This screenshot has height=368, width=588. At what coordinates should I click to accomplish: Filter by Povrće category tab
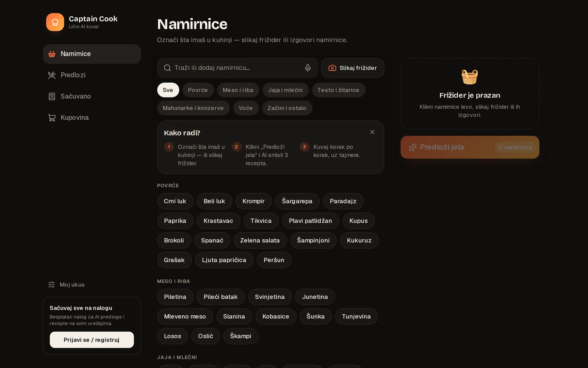click(x=198, y=90)
